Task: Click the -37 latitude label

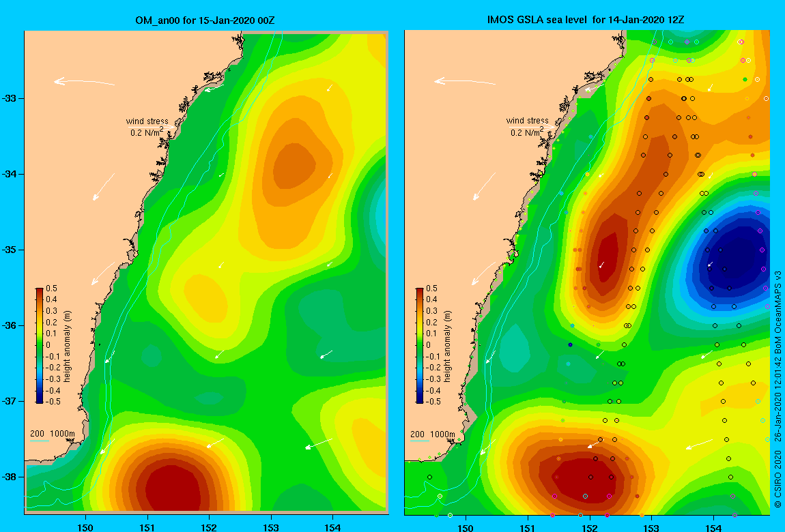Action: pyautogui.click(x=10, y=401)
